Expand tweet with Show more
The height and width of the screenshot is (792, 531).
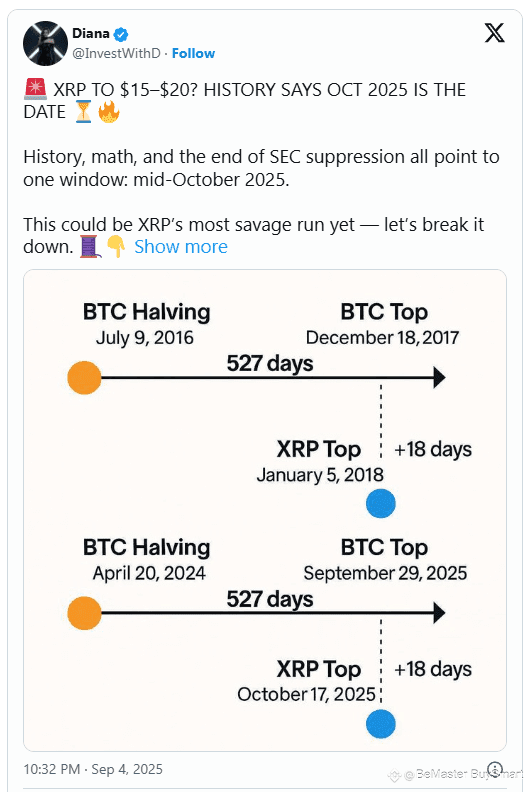coord(181,247)
